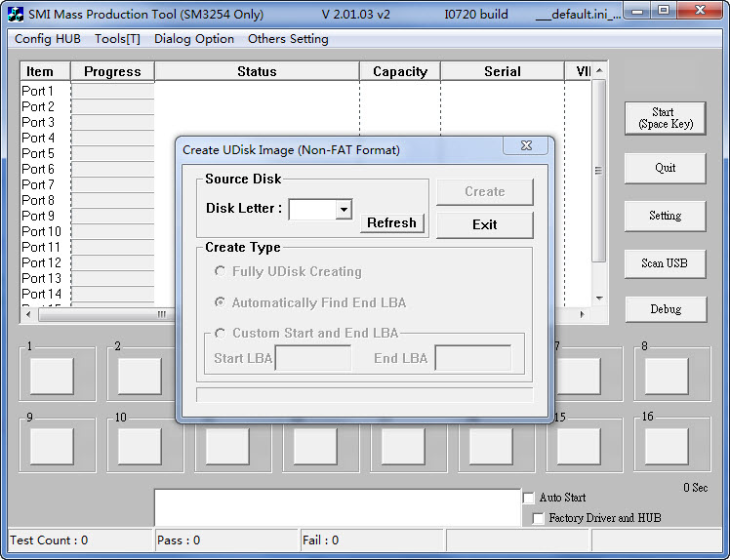Click port slot 2 box
730x560 pixels.
[140, 376]
